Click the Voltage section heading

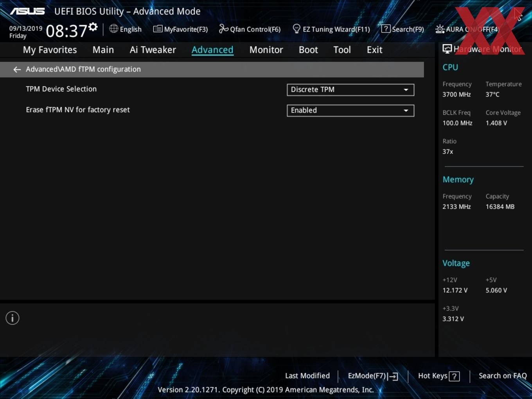(456, 263)
